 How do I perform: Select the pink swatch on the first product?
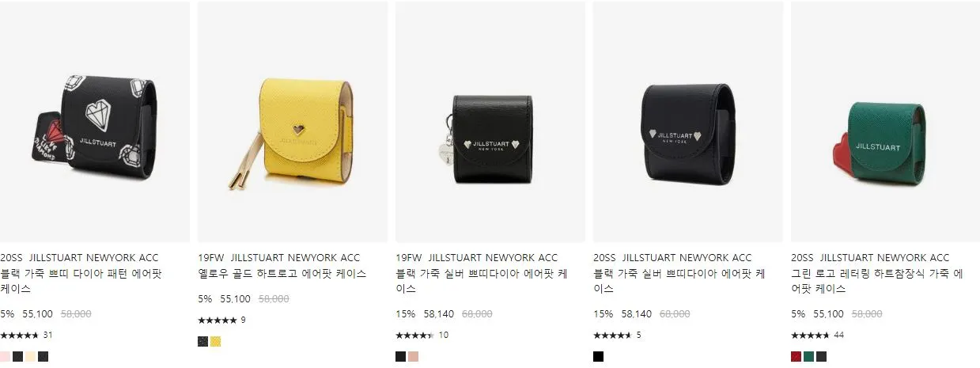(5, 357)
